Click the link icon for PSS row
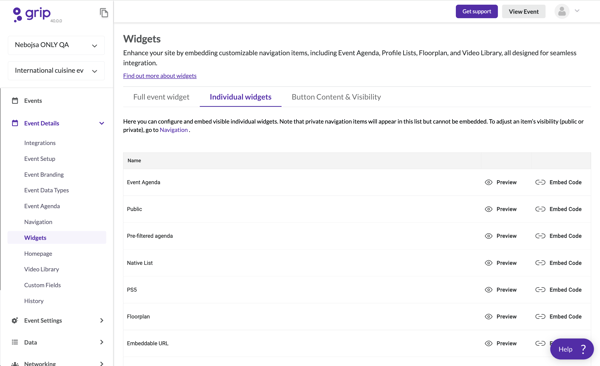 tap(540, 290)
